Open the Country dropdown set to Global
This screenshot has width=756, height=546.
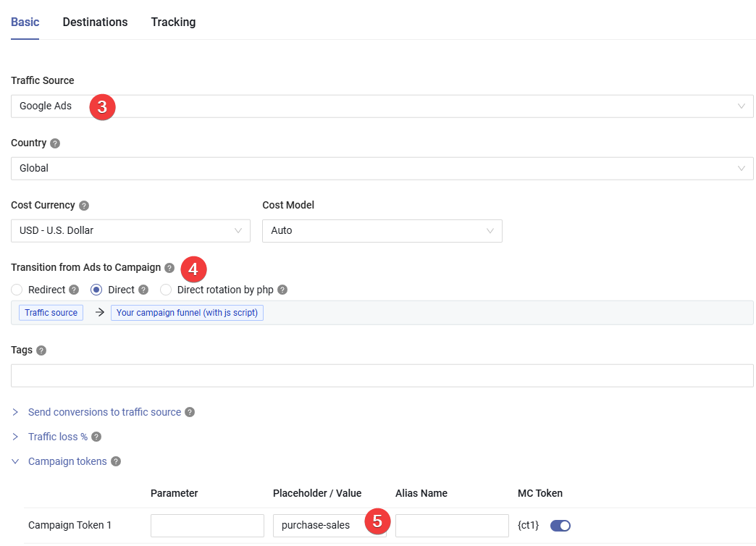tap(382, 168)
